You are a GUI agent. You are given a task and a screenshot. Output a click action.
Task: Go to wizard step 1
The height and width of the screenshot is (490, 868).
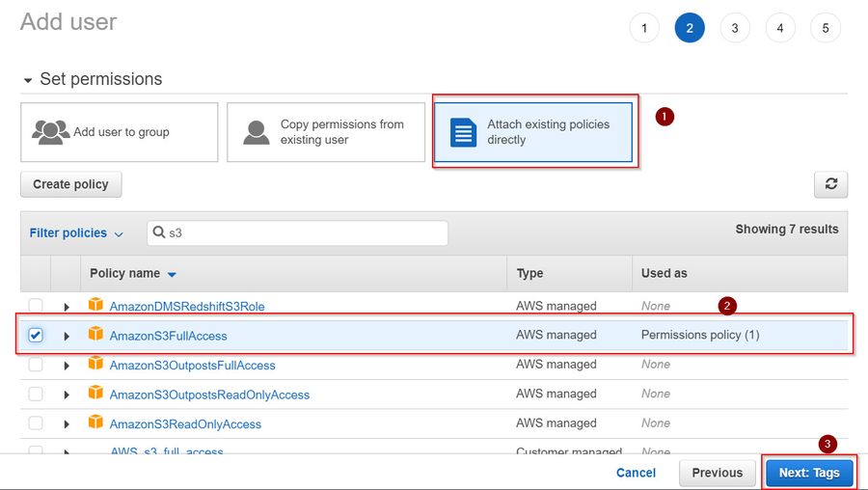pyautogui.click(x=644, y=28)
